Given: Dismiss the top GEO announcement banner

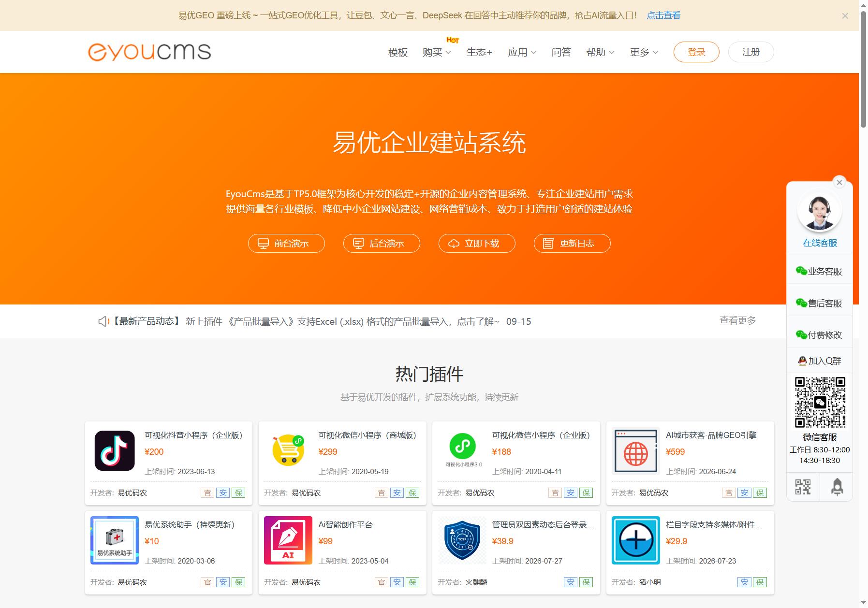Looking at the screenshot, I should click(x=845, y=16).
